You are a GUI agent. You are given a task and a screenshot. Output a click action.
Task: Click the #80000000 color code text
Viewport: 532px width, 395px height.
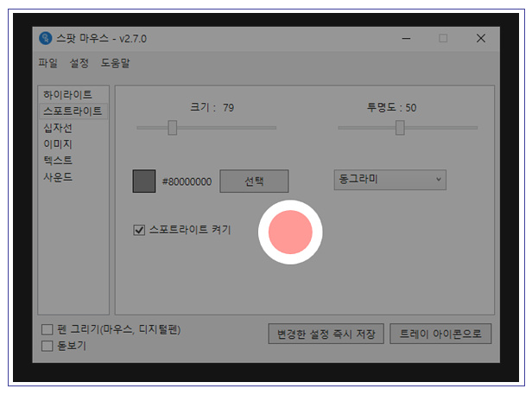click(x=187, y=182)
